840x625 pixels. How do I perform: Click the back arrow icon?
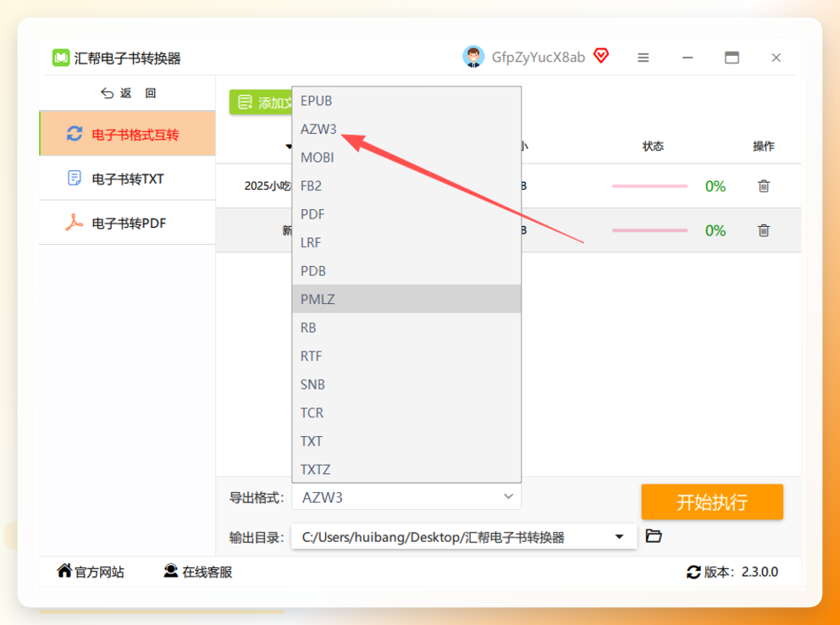click(108, 93)
